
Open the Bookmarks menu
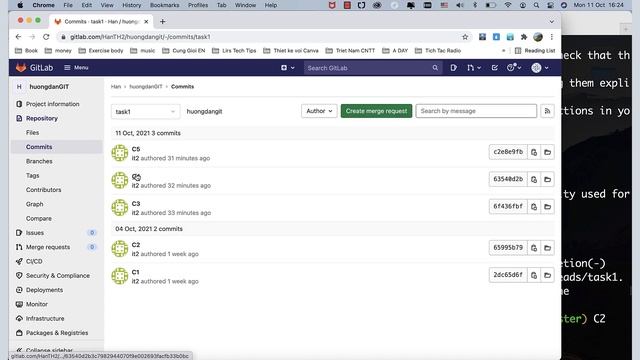click(x=164, y=5)
